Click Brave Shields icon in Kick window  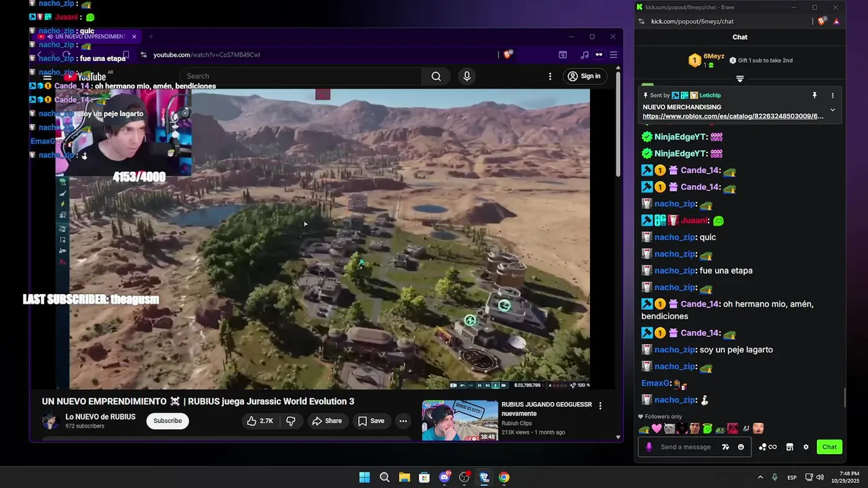pos(822,22)
